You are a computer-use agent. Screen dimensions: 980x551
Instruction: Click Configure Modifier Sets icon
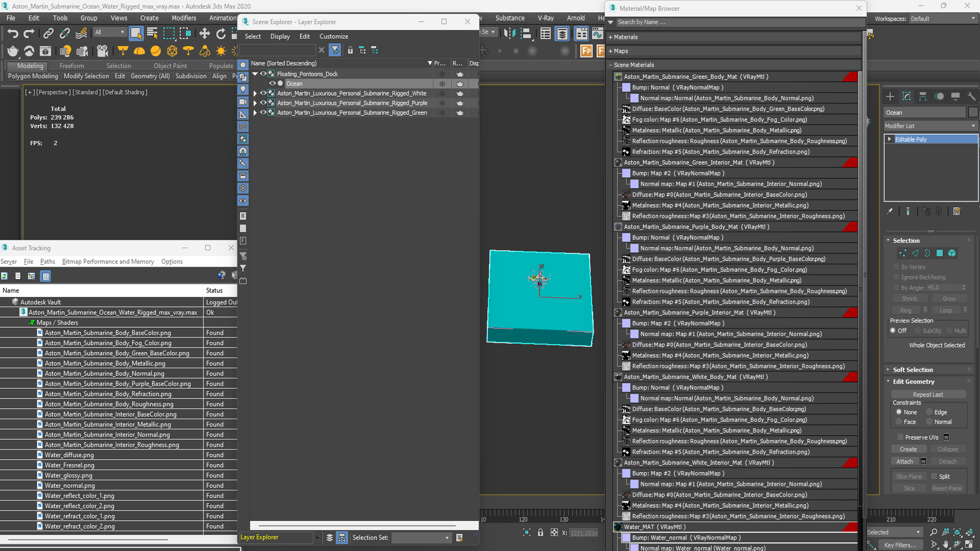(x=957, y=211)
